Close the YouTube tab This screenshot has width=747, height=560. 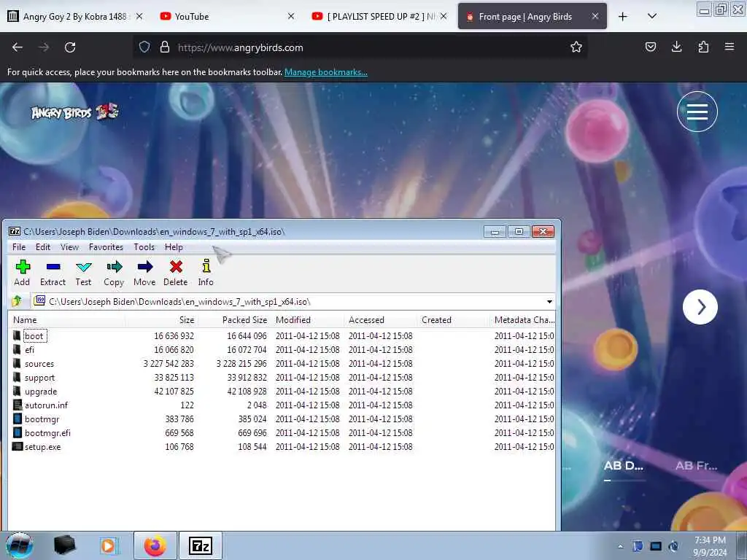(x=291, y=16)
